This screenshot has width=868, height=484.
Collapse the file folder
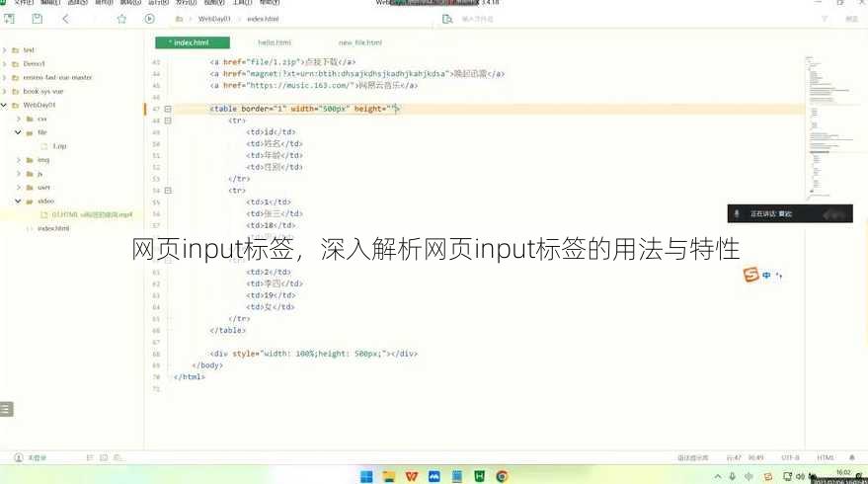pyautogui.click(x=18, y=132)
